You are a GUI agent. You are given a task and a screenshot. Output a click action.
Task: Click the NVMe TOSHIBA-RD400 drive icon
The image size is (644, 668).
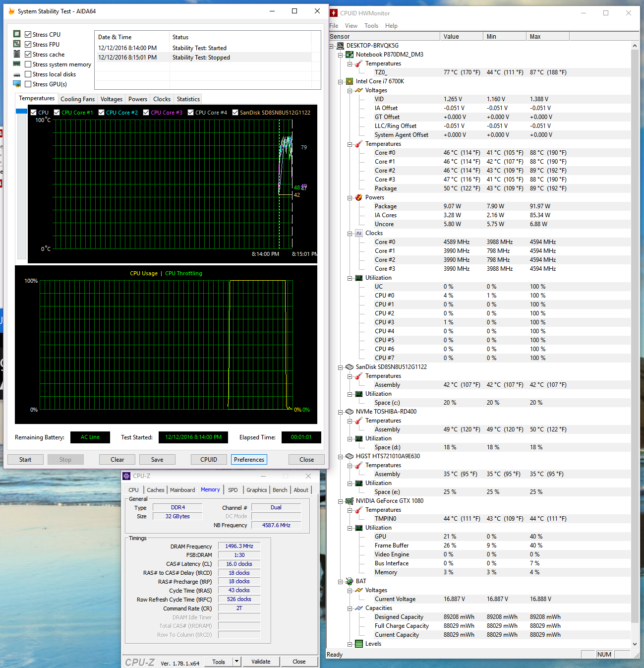pyautogui.click(x=350, y=412)
